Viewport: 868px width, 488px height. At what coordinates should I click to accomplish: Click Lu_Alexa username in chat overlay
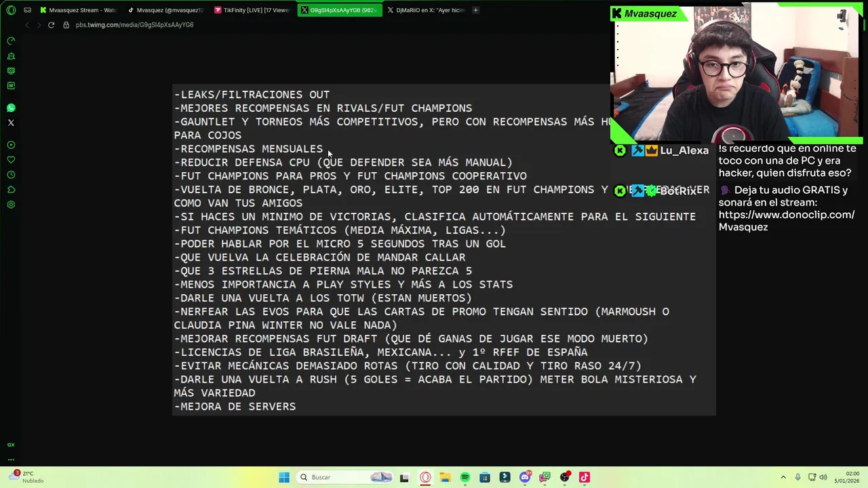click(684, 150)
